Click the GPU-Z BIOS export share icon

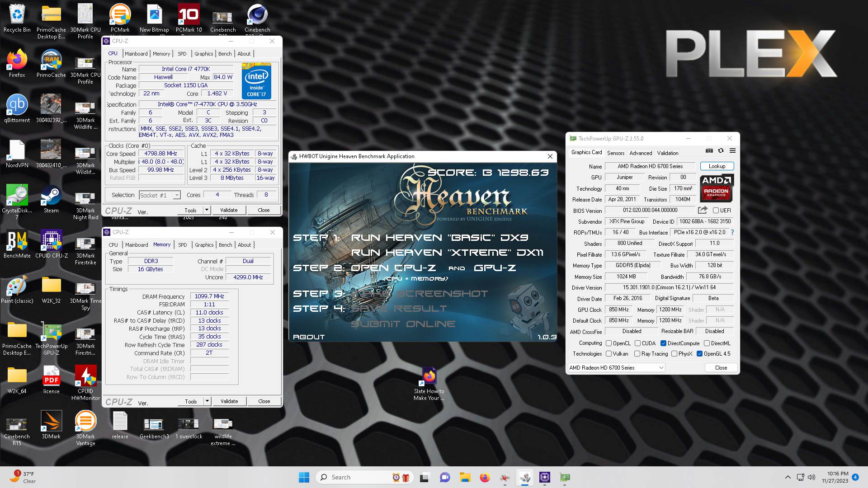[703, 210]
